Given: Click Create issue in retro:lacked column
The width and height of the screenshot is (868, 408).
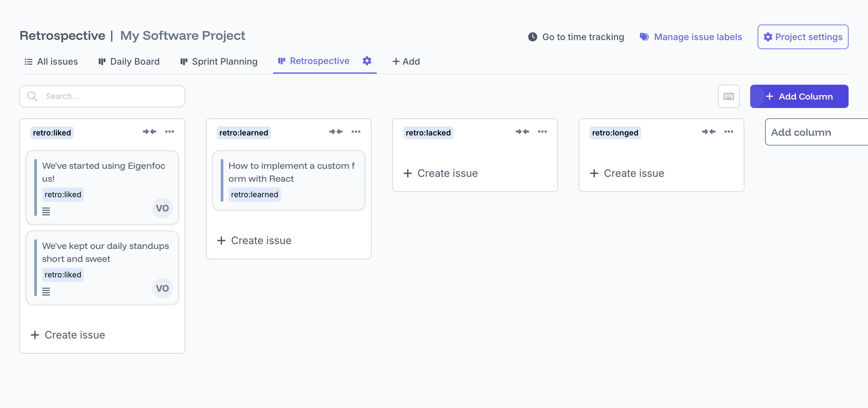Looking at the screenshot, I should [441, 173].
